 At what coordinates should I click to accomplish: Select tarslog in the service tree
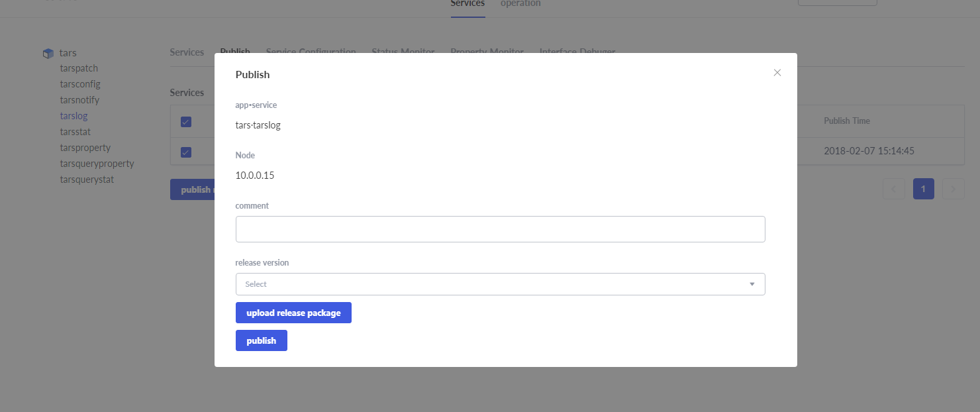[x=73, y=116]
